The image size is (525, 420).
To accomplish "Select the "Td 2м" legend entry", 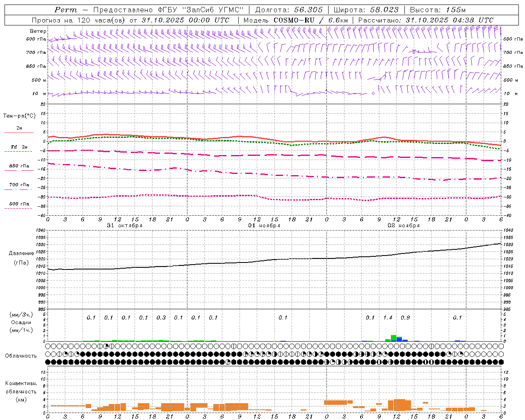I will tap(19, 147).
